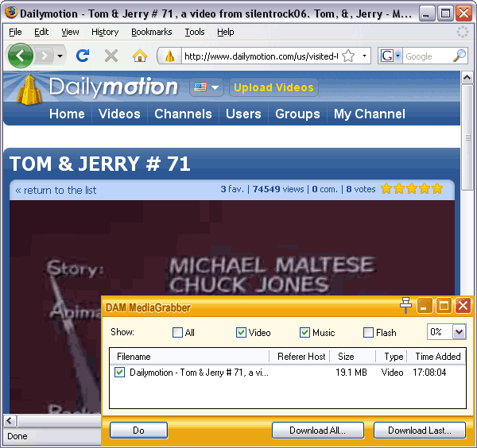Maximize the DAM MediaGrabber window
The height and width of the screenshot is (448, 477).
[444, 305]
